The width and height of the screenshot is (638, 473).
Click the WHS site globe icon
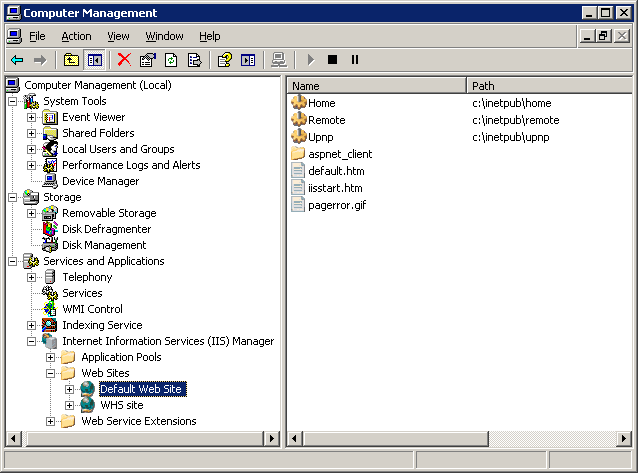point(87,405)
